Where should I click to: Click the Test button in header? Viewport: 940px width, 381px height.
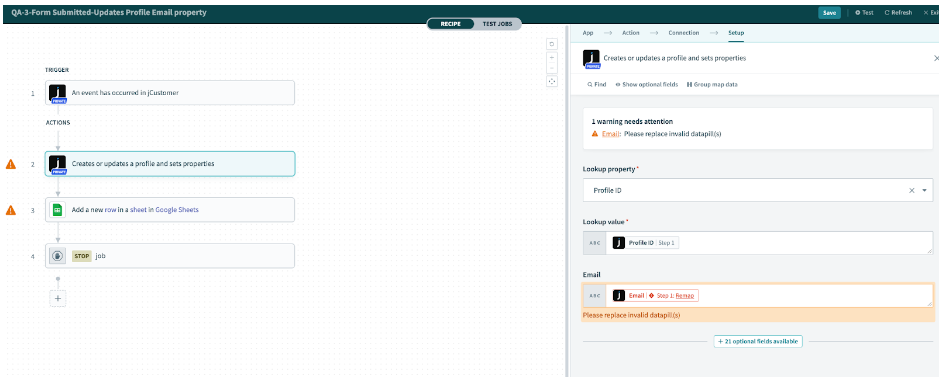click(864, 13)
